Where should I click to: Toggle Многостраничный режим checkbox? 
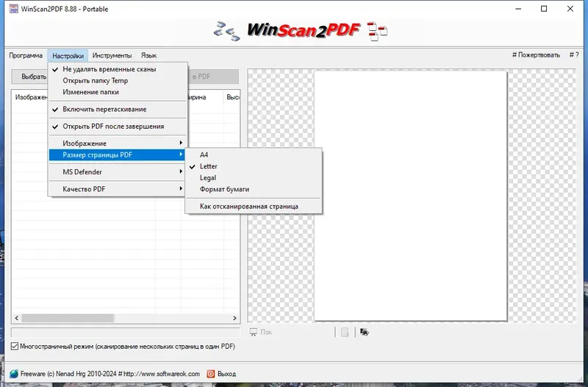tap(15, 346)
